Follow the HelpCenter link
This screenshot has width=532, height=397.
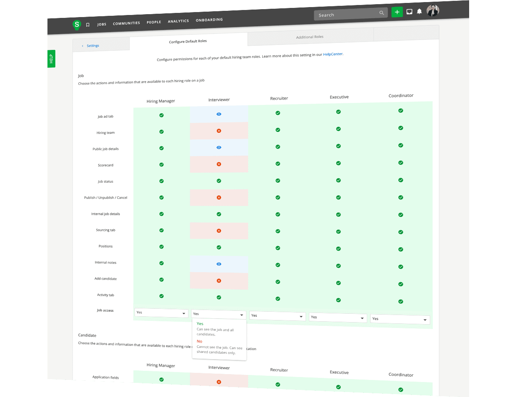pos(333,54)
